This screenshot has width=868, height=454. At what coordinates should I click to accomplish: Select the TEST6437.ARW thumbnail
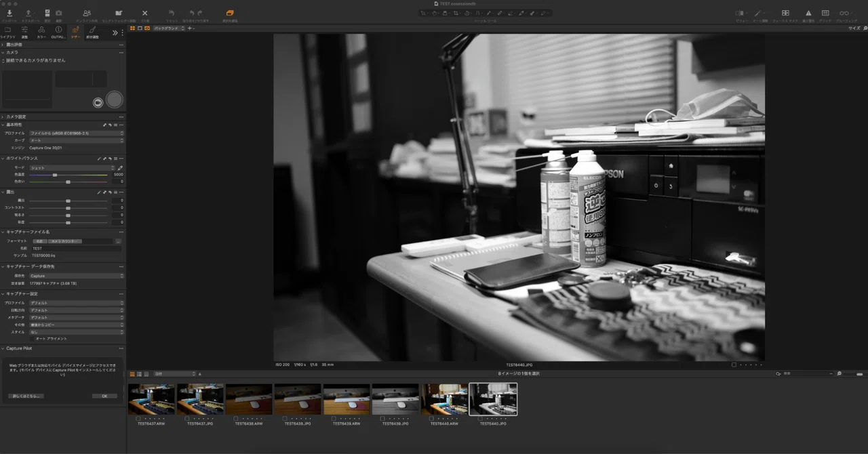pos(152,399)
